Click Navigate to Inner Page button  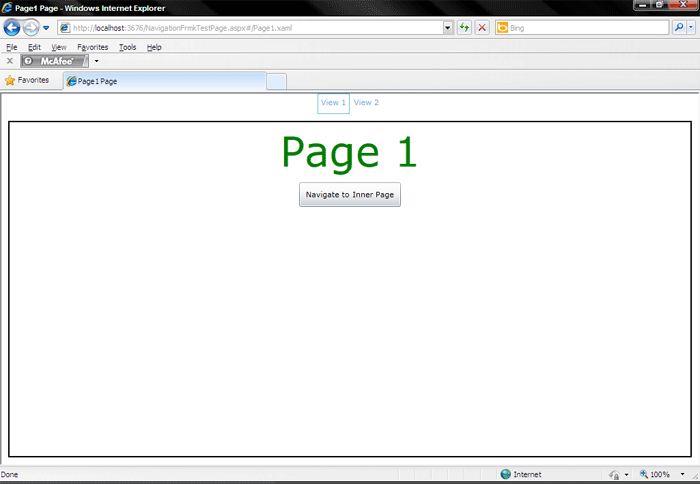pyautogui.click(x=350, y=195)
